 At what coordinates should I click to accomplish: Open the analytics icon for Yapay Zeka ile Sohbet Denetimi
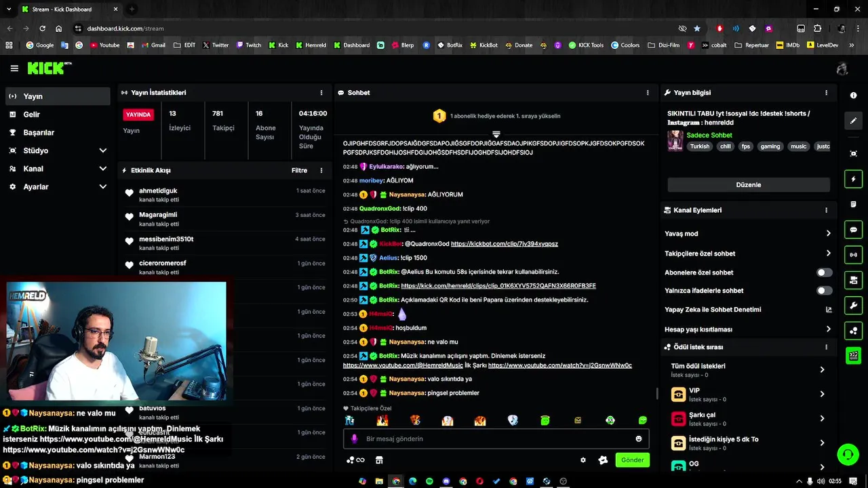(x=829, y=310)
